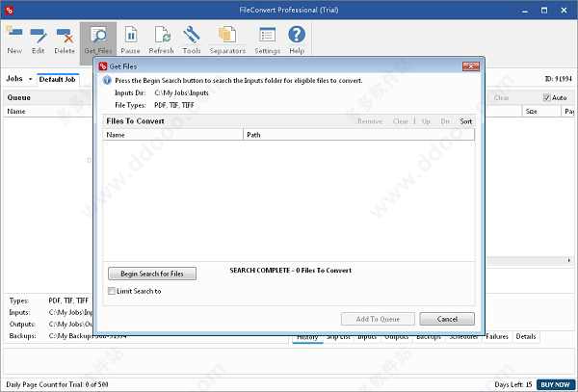Viewport: 578px width, 392px height.
Task: Click the Cancel button in Get Files
Action: [x=447, y=319]
